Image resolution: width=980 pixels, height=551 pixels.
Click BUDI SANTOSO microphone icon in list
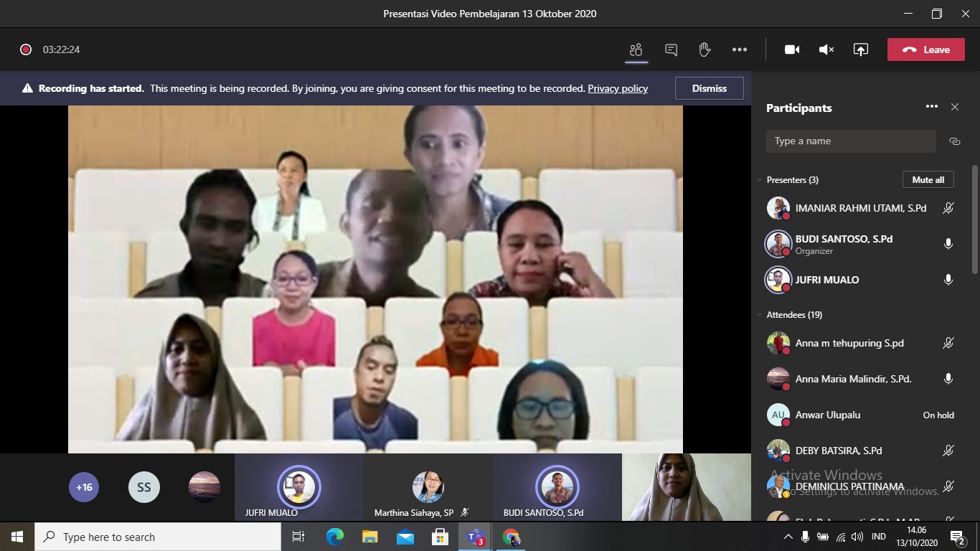click(948, 244)
